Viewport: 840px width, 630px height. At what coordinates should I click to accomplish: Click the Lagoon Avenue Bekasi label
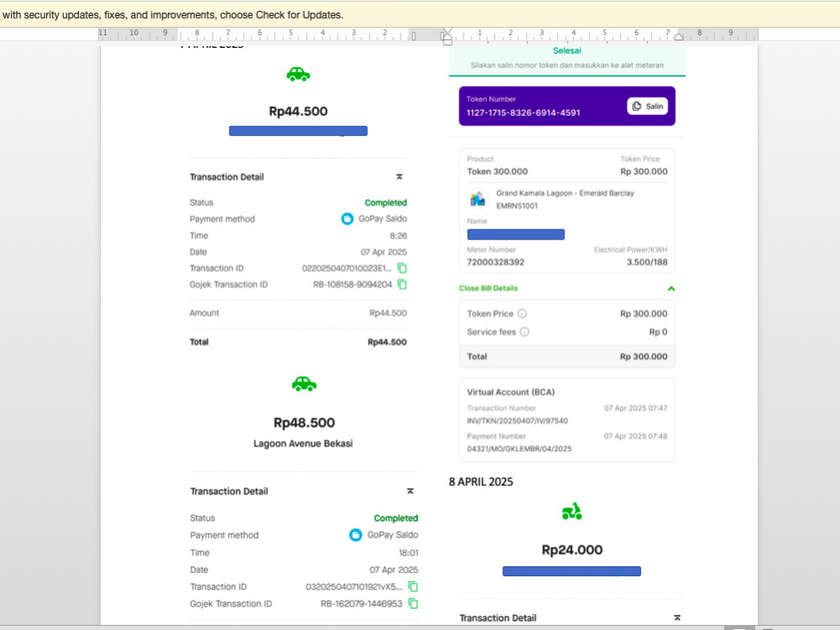point(303,444)
